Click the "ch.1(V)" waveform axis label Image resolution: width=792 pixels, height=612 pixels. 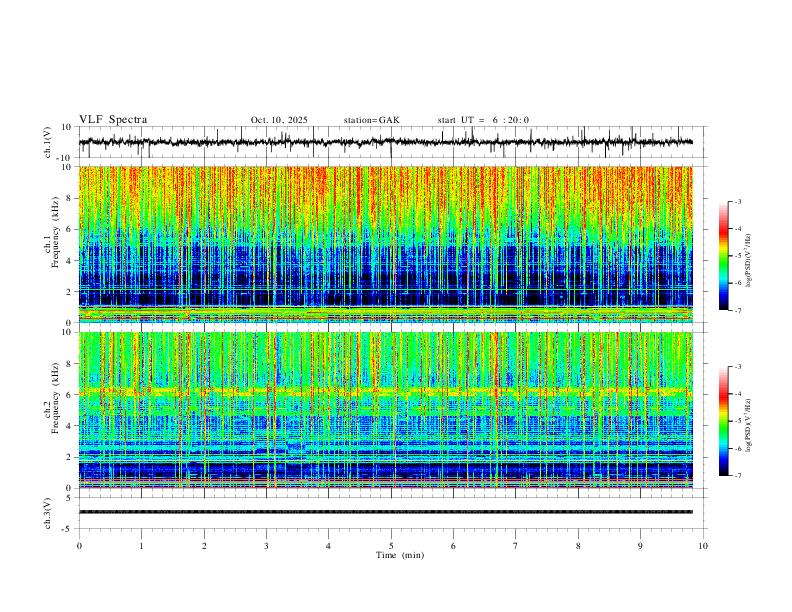pyautogui.click(x=48, y=142)
